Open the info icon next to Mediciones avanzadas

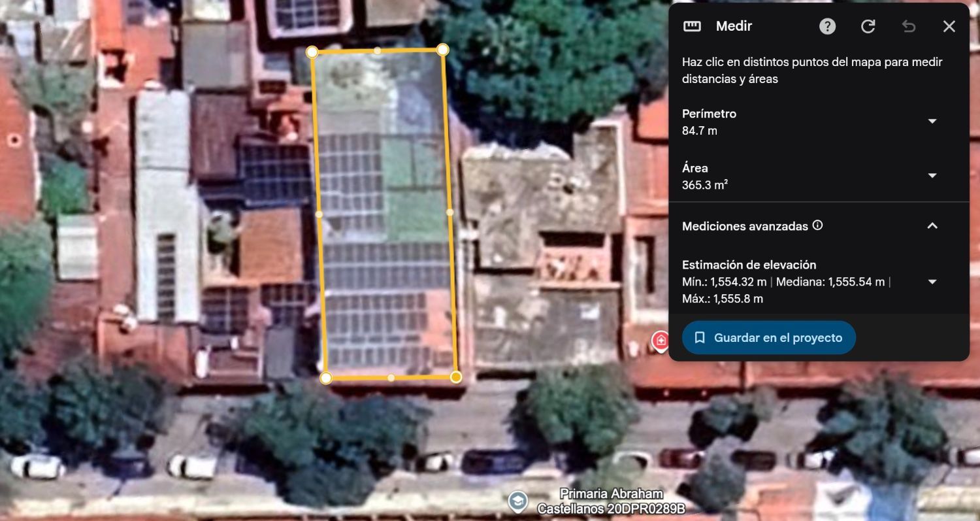(817, 226)
